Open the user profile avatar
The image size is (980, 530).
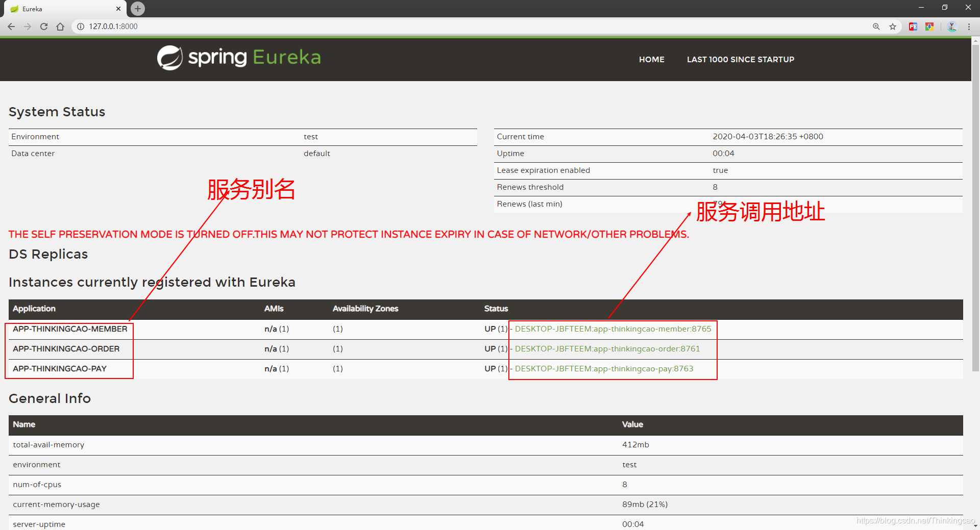pyautogui.click(x=952, y=27)
